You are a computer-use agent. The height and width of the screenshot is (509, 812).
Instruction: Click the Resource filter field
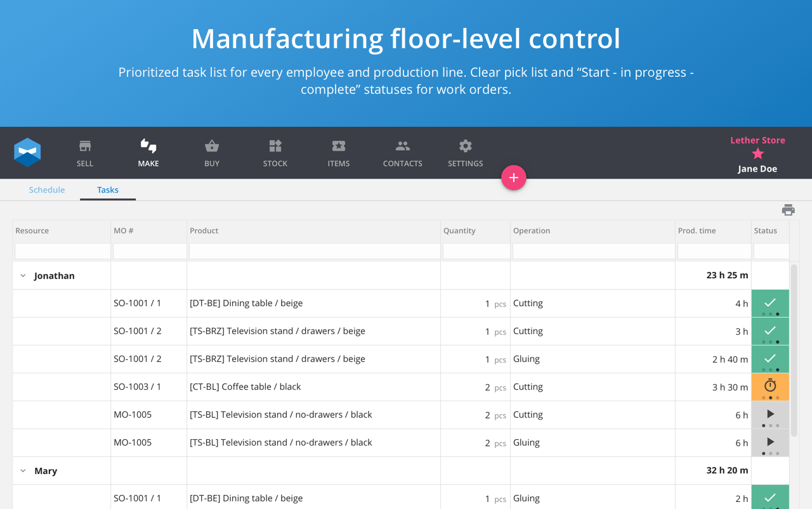click(x=63, y=251)
